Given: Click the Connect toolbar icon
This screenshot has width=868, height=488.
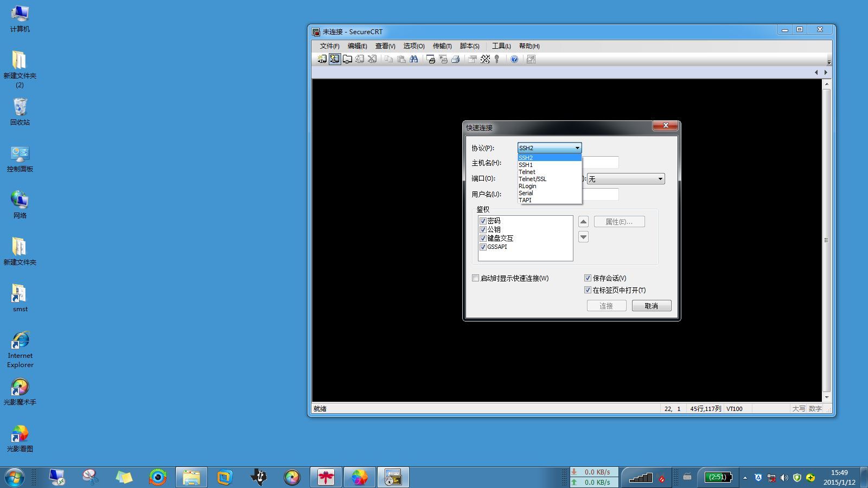Looking at the screenshot, I should point(322,59).
